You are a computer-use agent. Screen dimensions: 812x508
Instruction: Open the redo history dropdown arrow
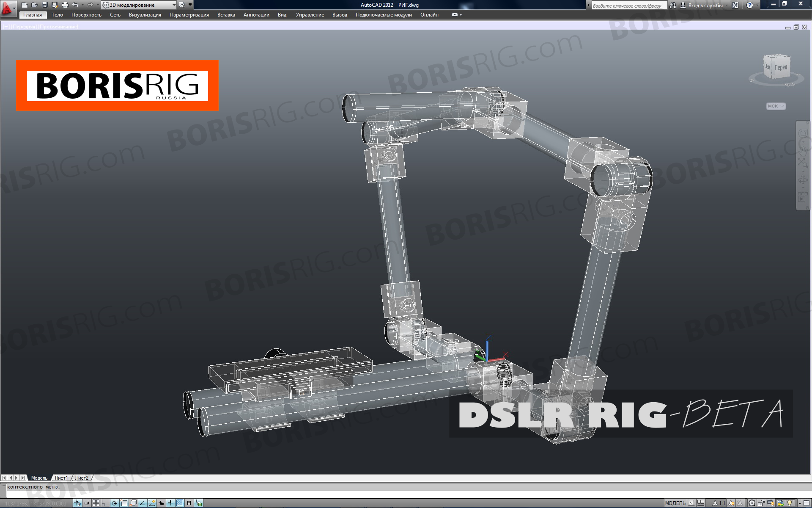pos(98,5)
